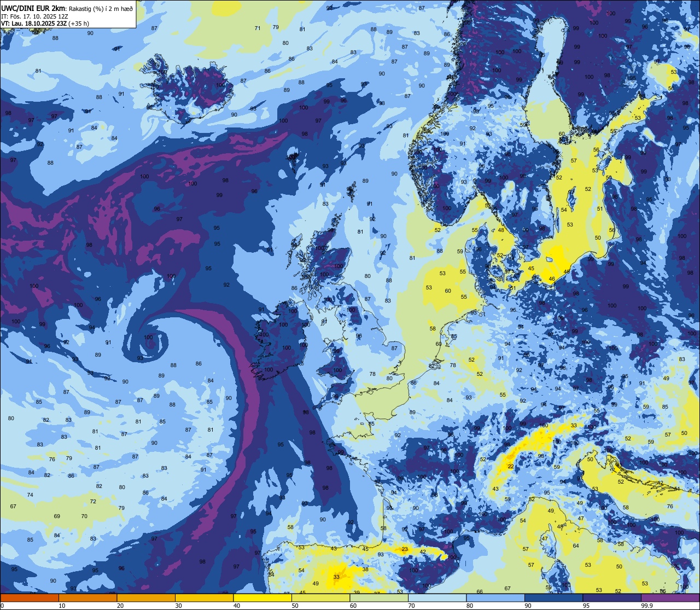
Task: Click the humidity value "22" over the Alps
Action: pyautogui.click(x=511, y=466)
